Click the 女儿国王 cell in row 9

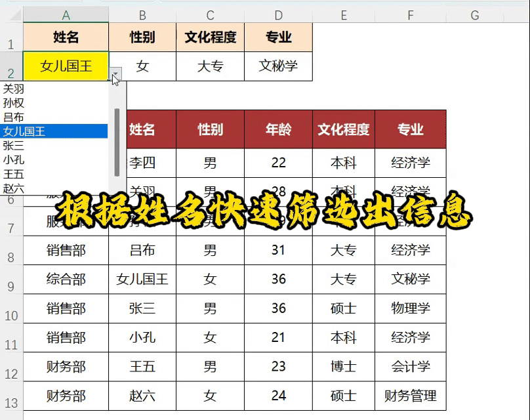click(x=142, y=280)
